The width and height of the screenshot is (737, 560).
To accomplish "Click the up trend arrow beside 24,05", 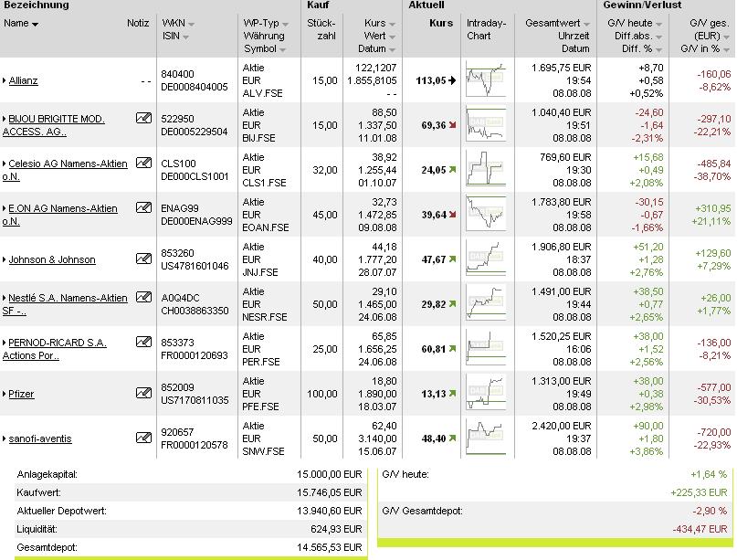I will tap(452, 170).
